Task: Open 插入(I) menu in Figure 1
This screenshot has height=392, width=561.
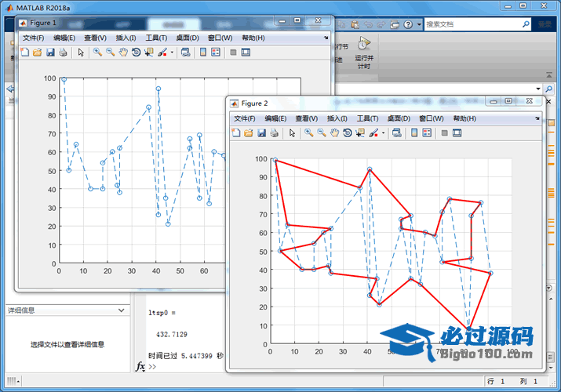Action: pos(126,38)
